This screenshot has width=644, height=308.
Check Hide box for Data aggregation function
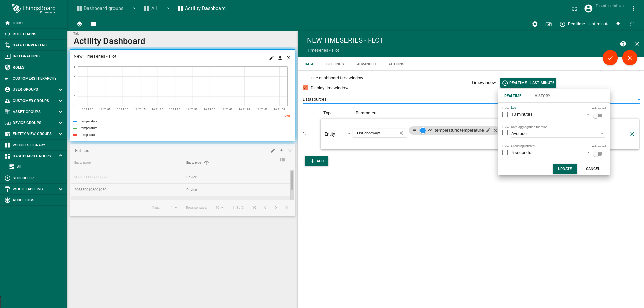click(x=505, y=132)
